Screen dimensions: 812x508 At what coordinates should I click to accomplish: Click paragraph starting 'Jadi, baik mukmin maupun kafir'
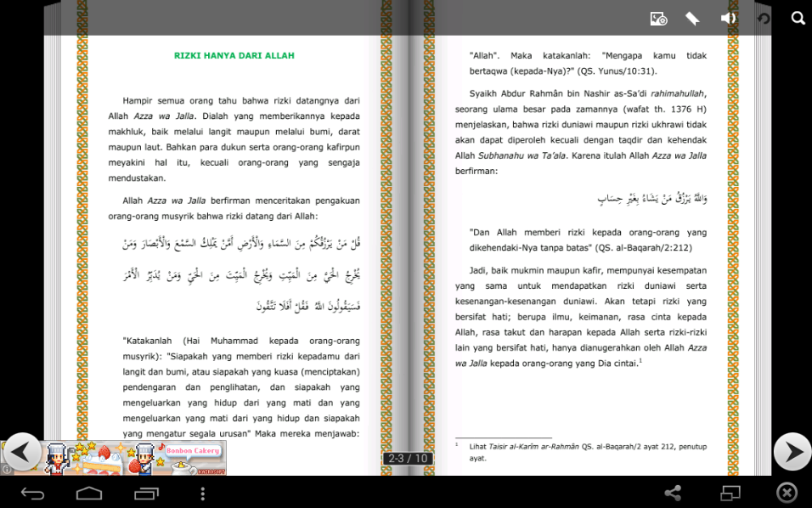click(x=581, y=317)
